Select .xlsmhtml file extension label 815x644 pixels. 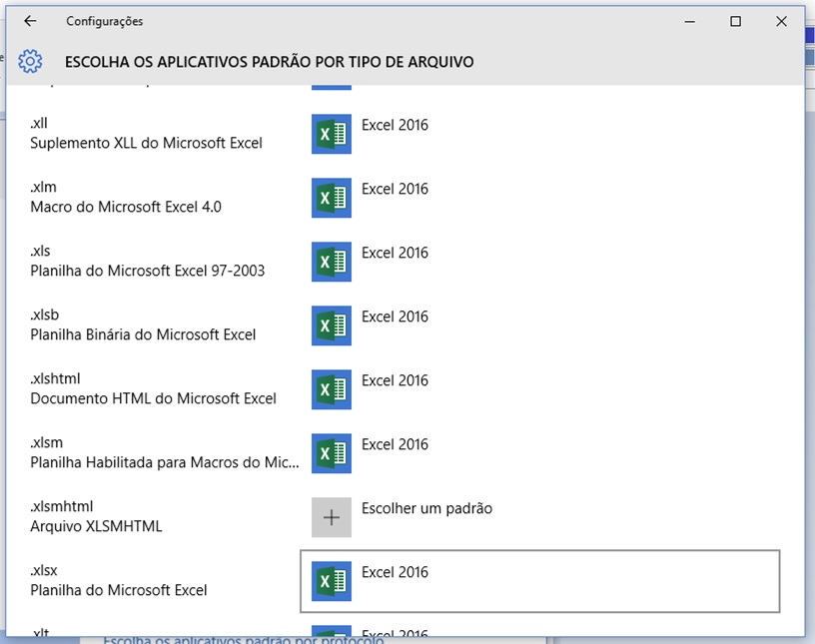click(61, 507)
